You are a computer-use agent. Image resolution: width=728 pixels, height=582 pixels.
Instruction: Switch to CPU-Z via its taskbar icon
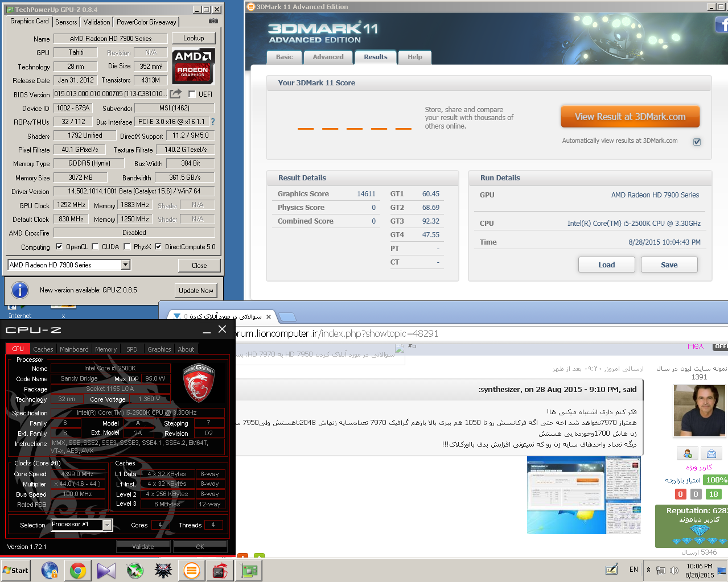[220, 570]
